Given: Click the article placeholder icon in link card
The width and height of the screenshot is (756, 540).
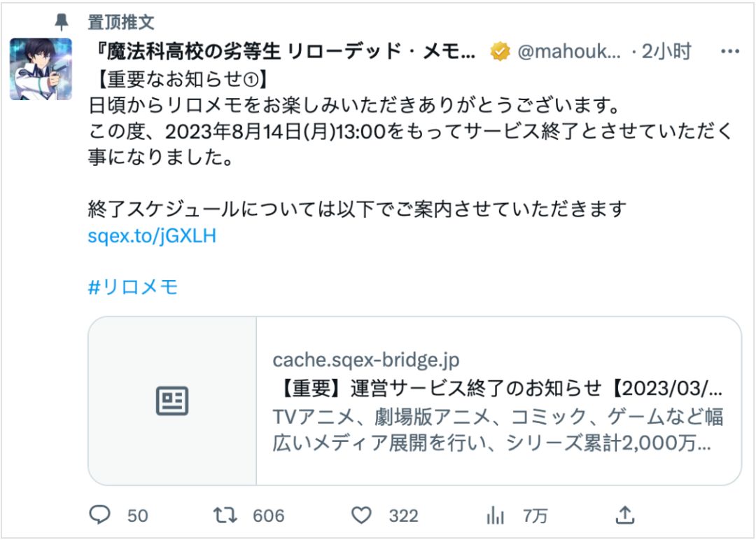Looking at the screenshot, I should click(x=172, y=401).
